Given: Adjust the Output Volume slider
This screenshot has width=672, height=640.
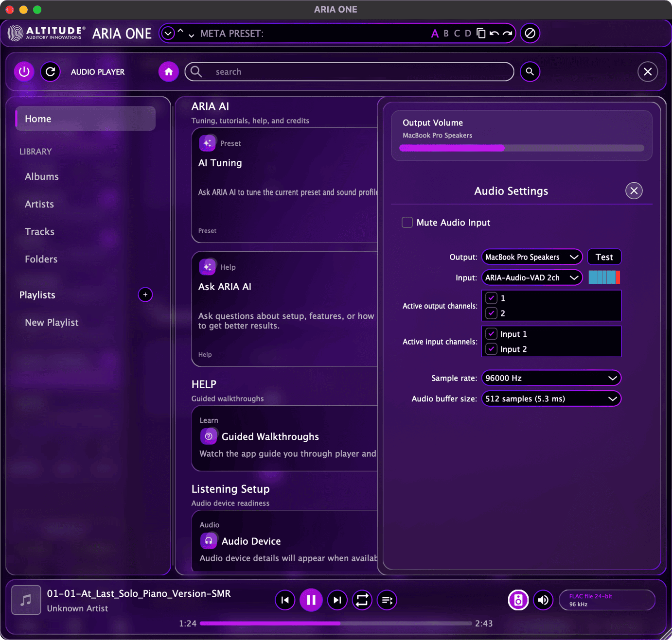Looking at the screenshot, I should [522, 148].
